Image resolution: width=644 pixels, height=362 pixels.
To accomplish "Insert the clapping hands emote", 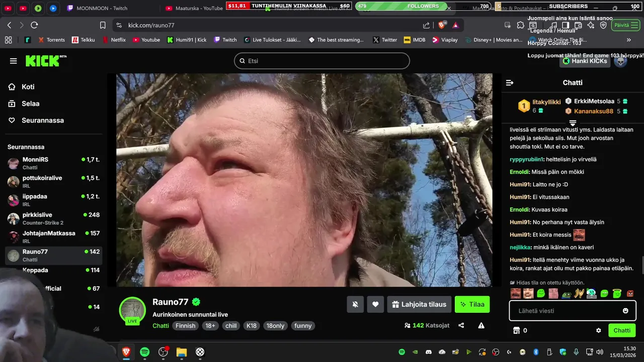I will 579,294.
